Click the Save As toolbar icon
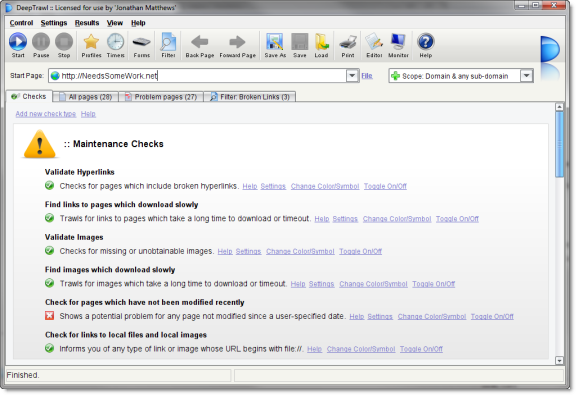Screen dimensions: 576x395 pos(275,45)
